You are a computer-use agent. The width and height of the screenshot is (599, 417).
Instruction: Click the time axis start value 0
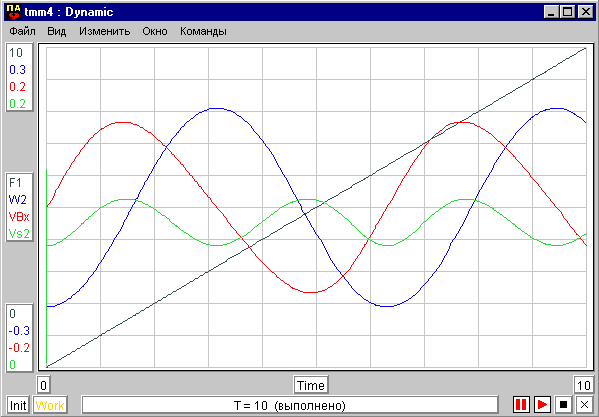tap(44, 385)
